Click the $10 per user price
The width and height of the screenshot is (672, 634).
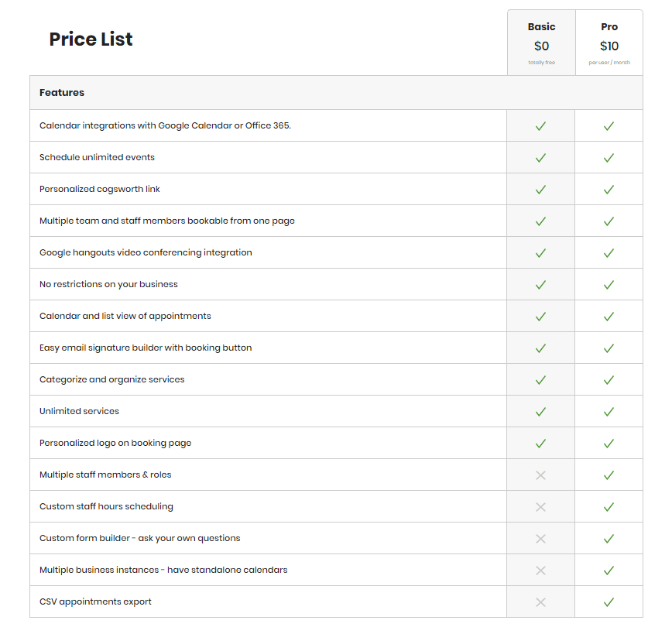tap(609, 46)
